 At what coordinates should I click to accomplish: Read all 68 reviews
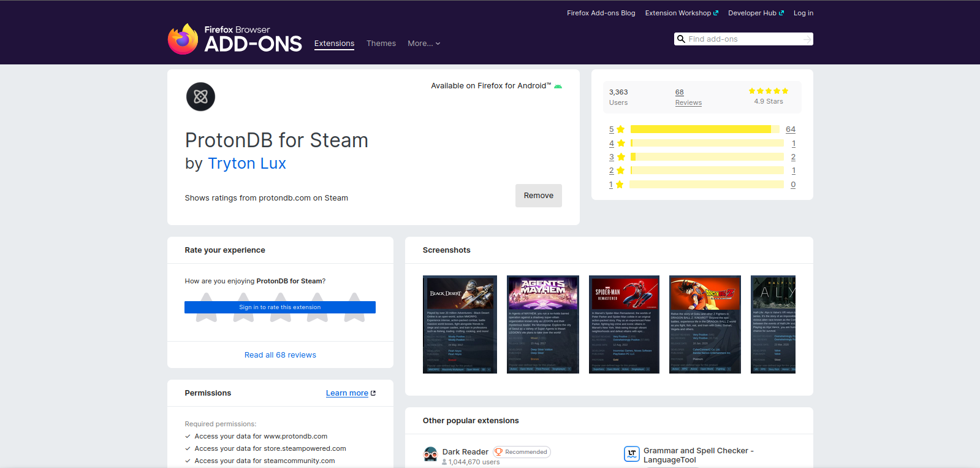(280, 355)
